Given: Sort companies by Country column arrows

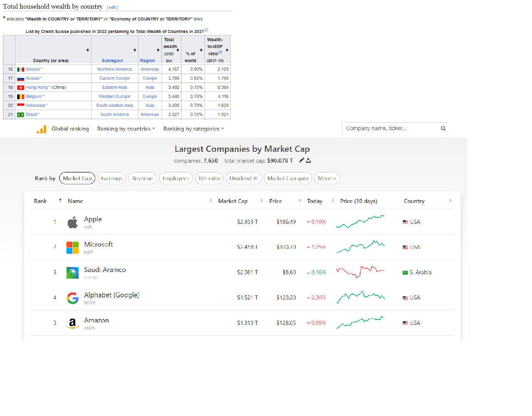Looking at the screenshot, I should [x=451, y=201].
